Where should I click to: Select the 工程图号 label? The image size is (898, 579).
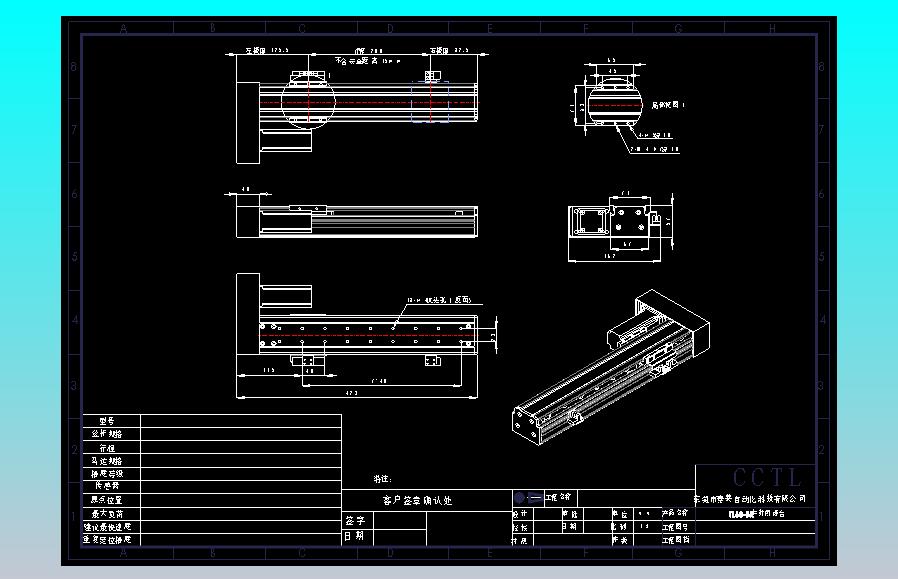(675, 527)
